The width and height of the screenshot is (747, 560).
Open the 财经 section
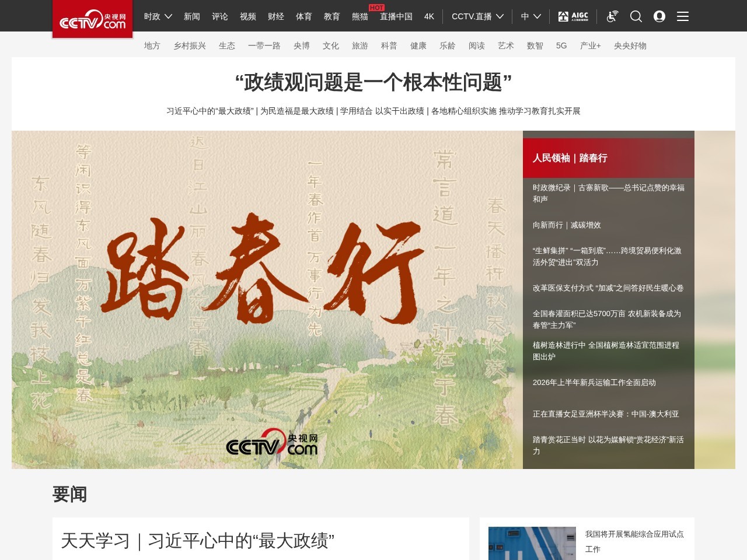276,16
